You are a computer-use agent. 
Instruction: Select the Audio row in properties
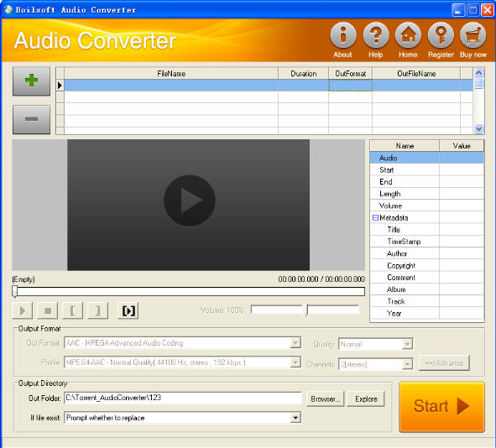pyautogui.click(x=426, y=158)
